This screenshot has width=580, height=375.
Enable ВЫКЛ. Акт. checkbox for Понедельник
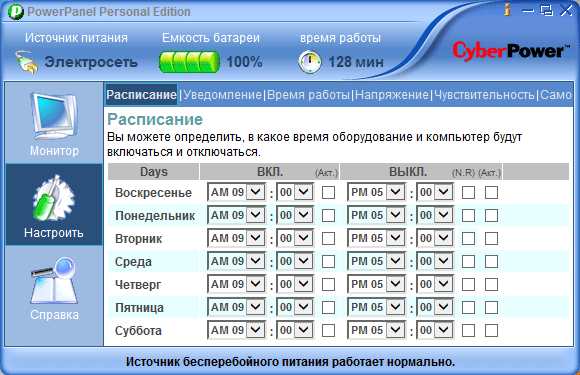[491, 216]
